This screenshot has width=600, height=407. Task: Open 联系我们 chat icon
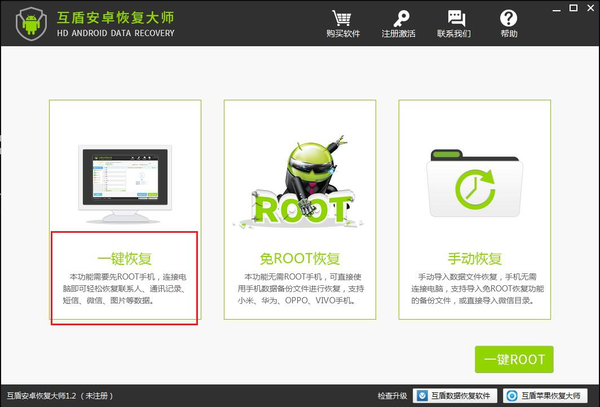456,18
